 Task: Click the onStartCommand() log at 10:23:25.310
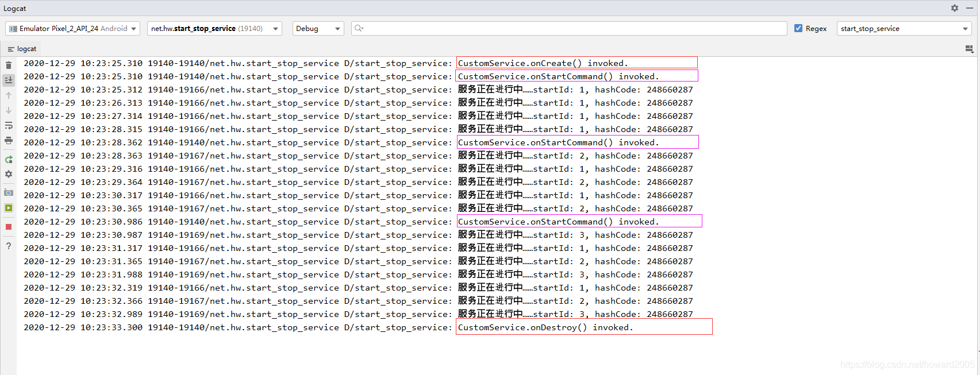(x=558, y=76)
